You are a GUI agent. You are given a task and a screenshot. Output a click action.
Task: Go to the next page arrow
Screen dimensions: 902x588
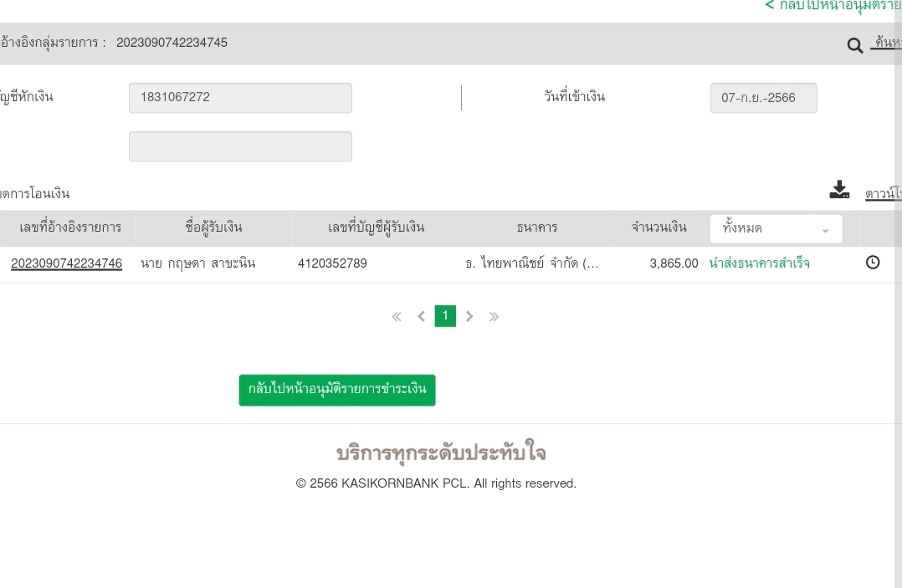coord(469,316)
